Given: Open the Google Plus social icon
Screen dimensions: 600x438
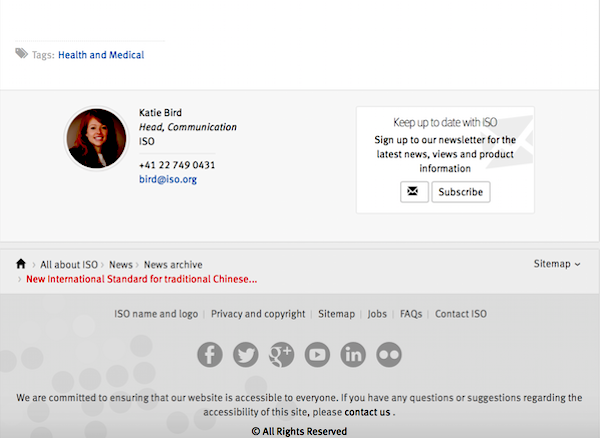Looking at the screenshot, I should [x=281, y=355].
